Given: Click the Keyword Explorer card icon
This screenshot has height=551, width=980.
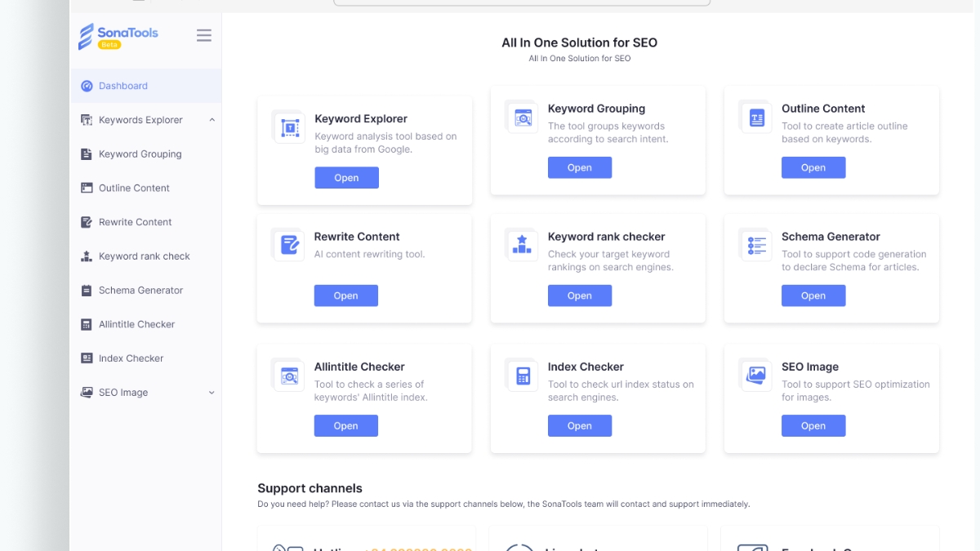Looking at the screenshot, I should [x=289, y=127].
